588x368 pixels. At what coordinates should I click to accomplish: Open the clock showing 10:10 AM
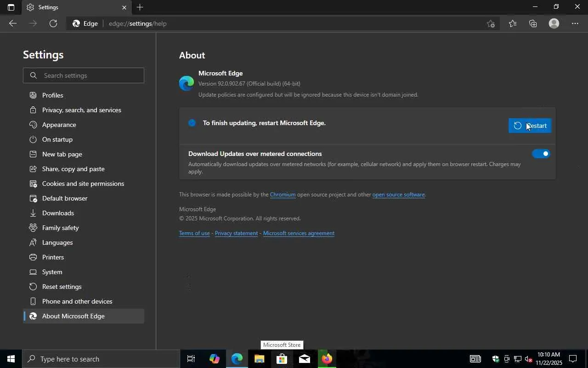pos(549,359)
